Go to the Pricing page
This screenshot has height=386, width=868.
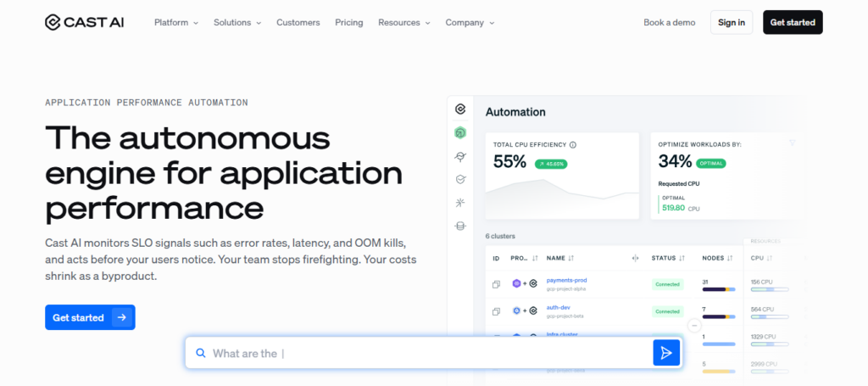point(348,23)
